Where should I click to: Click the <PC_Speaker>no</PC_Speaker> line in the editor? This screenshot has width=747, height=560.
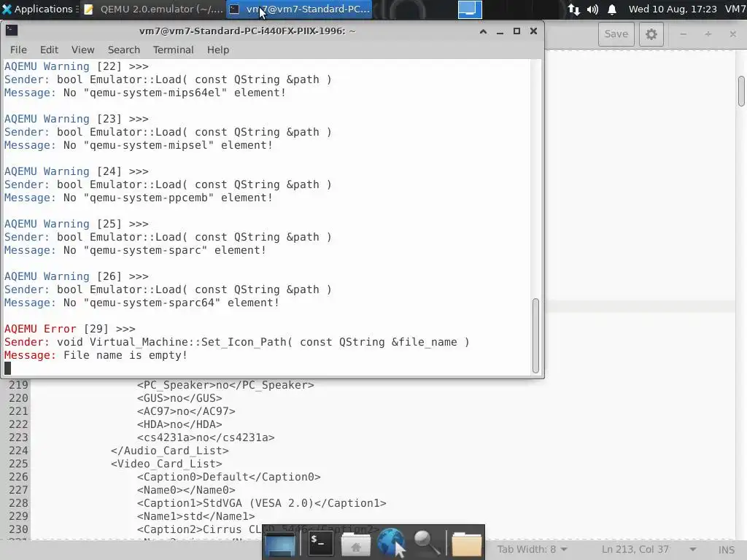click(x=225, y=385)
